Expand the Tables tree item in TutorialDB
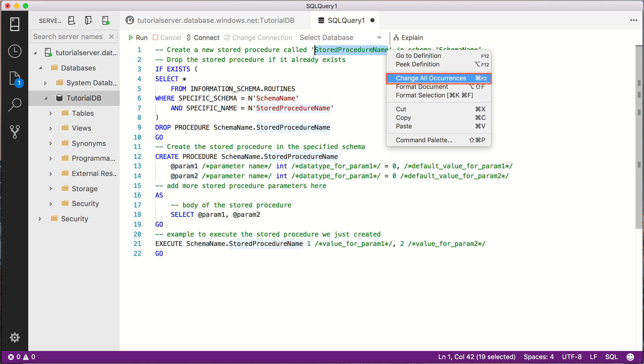Viewport: 644px width, 364px height. click(x=51, y=113)
